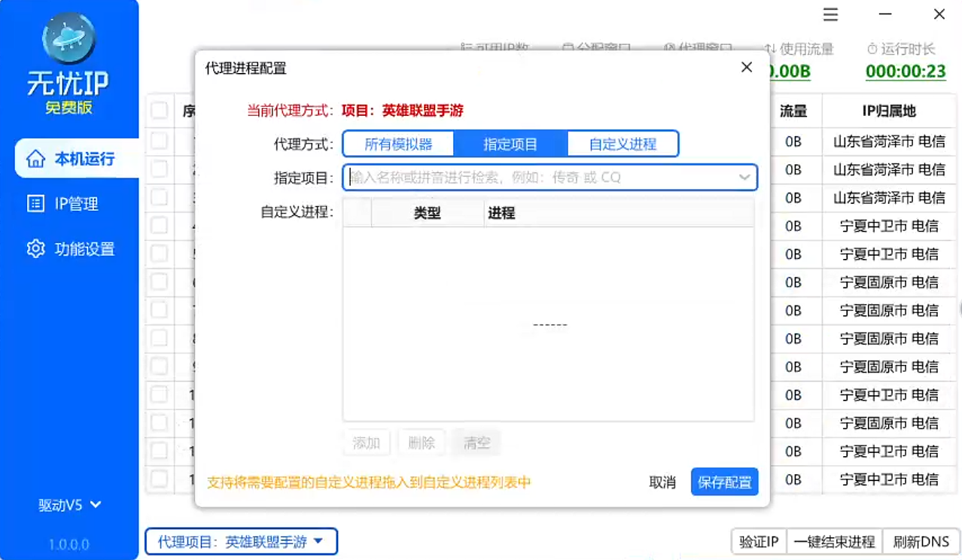Click the version text 1.0.0.0
This screenshot has height=560, width=962.
coord(69,543)
